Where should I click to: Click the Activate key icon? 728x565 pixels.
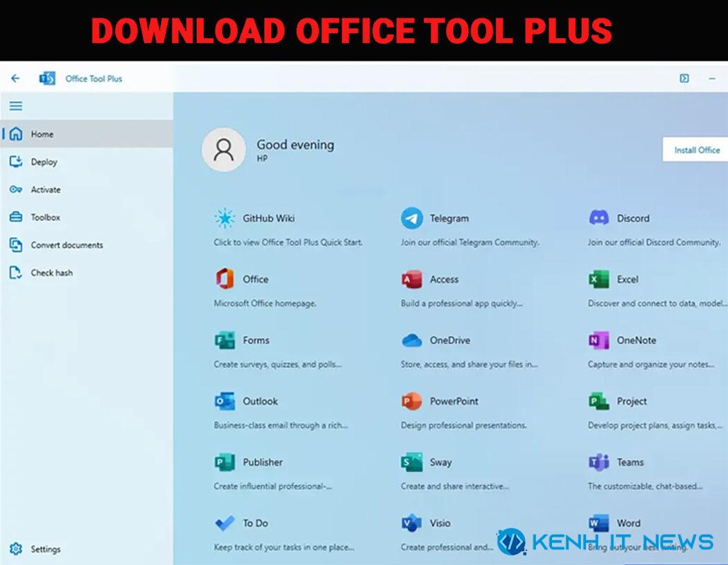tap(16, 189)
